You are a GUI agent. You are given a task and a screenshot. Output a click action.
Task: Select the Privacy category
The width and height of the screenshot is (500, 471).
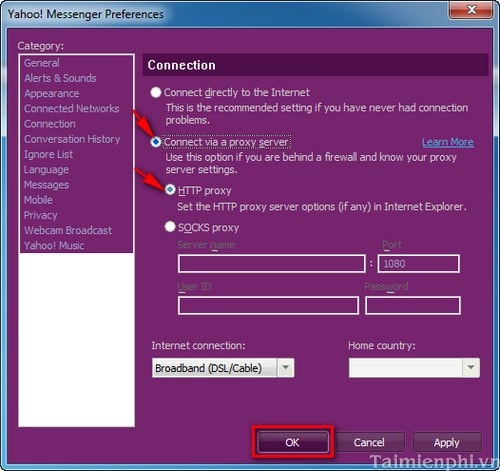(41, 215)
